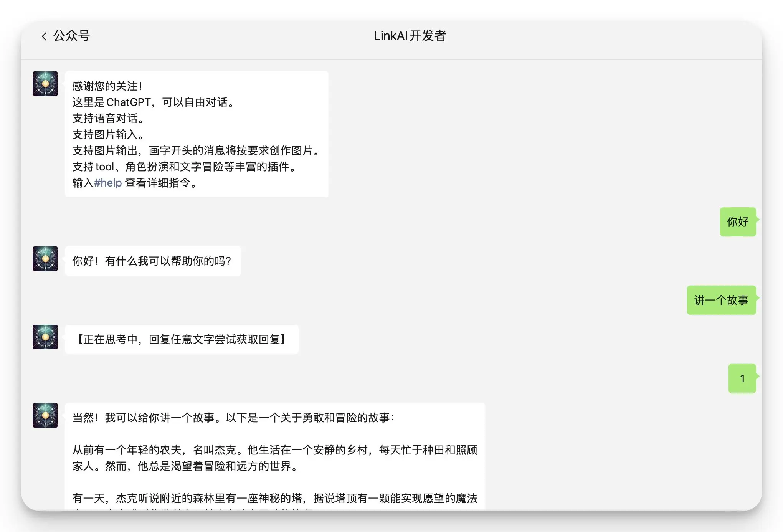Click the 支持图片输入 line in welcome
Viewport: 783px width, 532px height.
[108, 135]
